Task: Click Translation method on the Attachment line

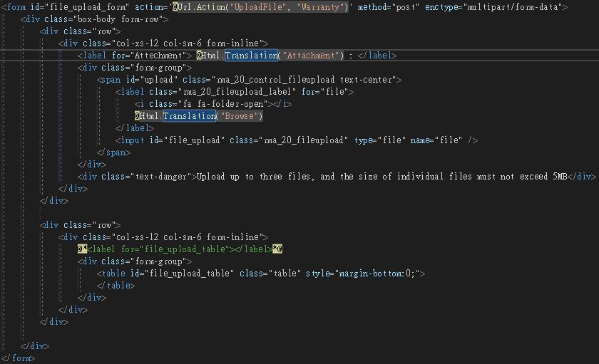Action: coord(251,56)
